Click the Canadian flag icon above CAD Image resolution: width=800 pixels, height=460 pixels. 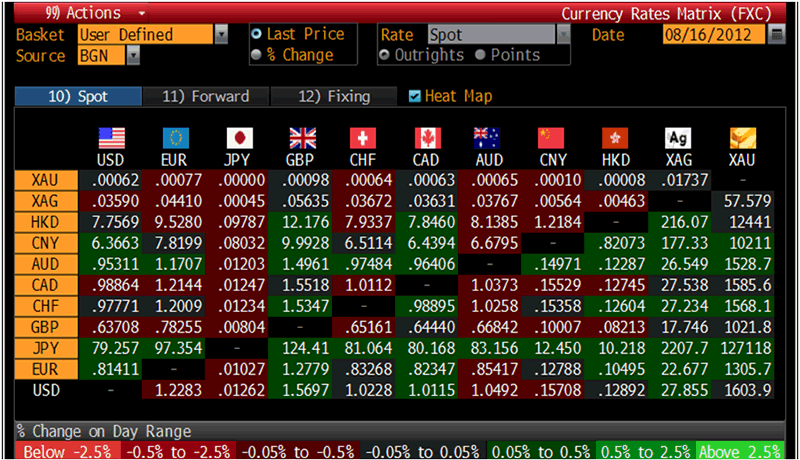click(428, 138)
